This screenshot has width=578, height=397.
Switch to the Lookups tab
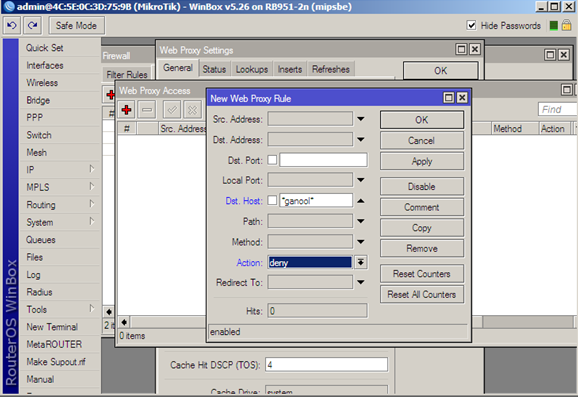(252, 69)
